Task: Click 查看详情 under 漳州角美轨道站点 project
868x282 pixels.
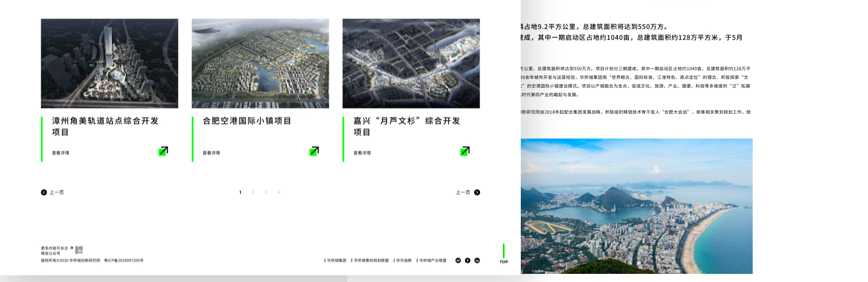Action: 60,153
